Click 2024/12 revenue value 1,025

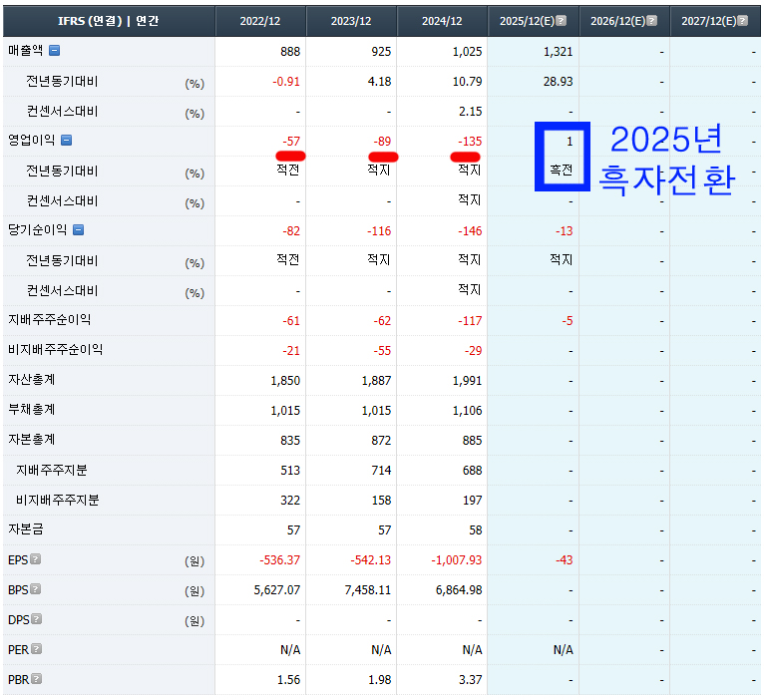pos(467,52)
